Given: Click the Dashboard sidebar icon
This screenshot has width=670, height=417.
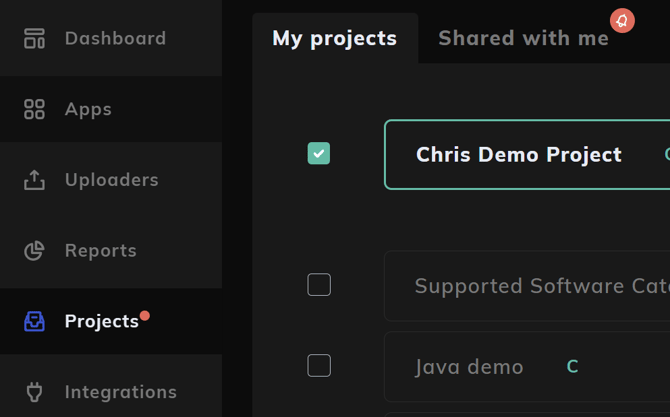Looking at the screenshot, I should [34, 39].
